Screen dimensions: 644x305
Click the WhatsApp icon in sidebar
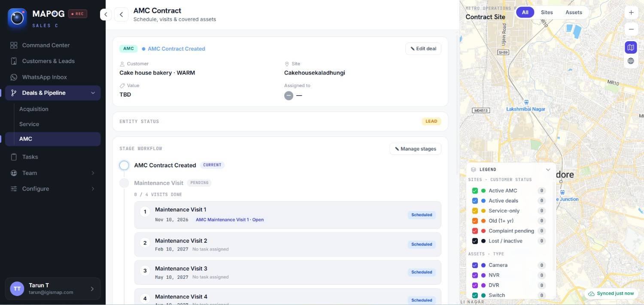click(x=14, y=77)
